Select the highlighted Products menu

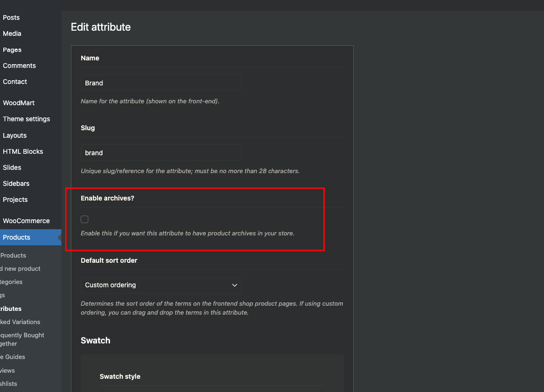(31, 237)
